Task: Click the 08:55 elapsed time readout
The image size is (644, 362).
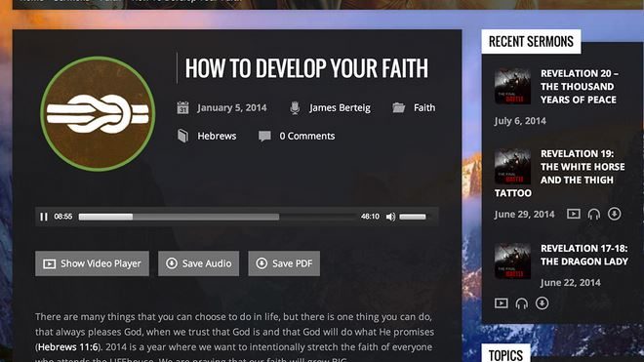Action: (63, 217)
